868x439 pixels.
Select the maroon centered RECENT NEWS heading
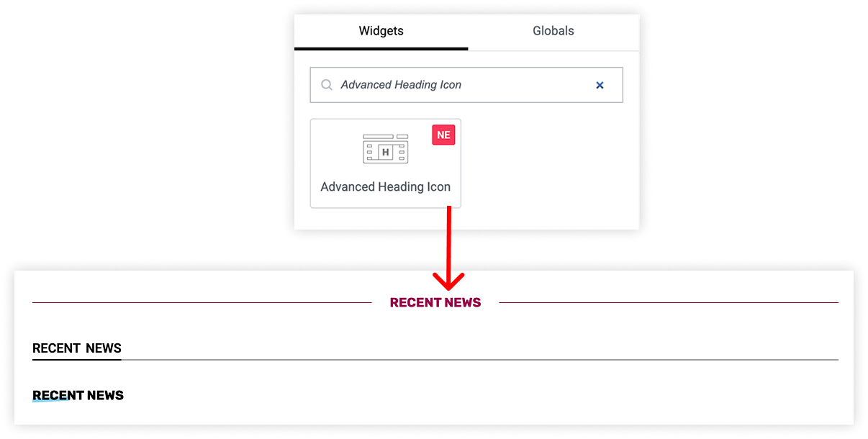pyautogui.click(x=435, y=303)
